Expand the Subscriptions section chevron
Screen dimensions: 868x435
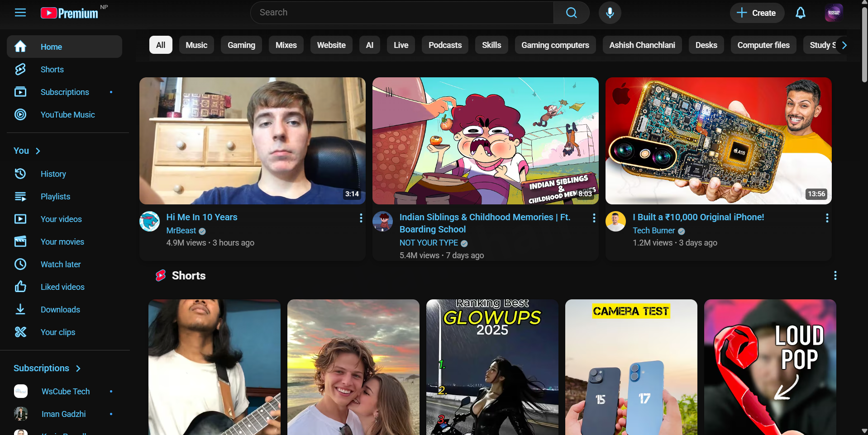pos(78,369)
